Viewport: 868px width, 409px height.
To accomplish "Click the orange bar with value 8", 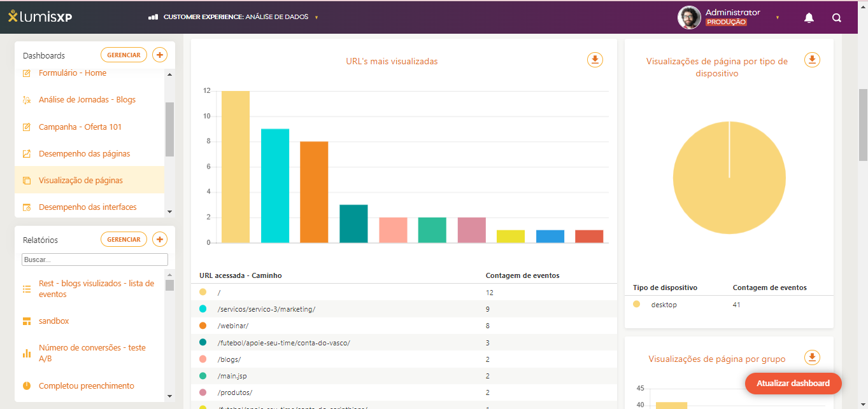I will pos(314,192).
